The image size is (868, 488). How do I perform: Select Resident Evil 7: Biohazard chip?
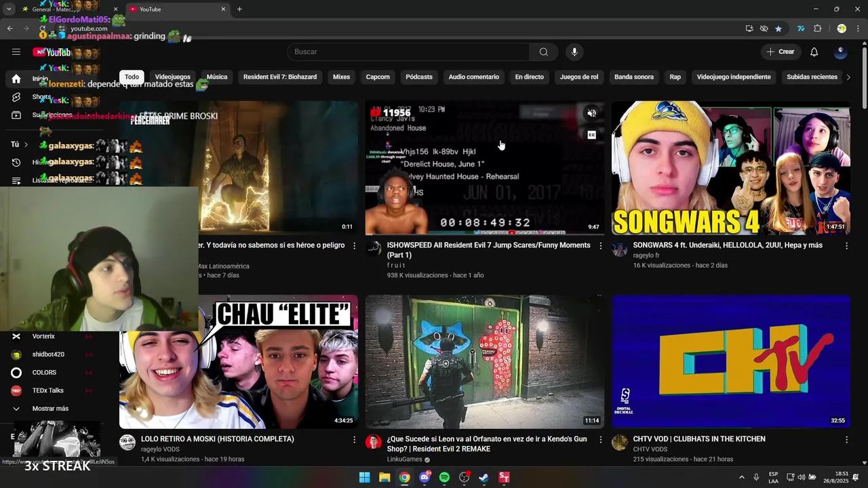(x=280, y=77)
